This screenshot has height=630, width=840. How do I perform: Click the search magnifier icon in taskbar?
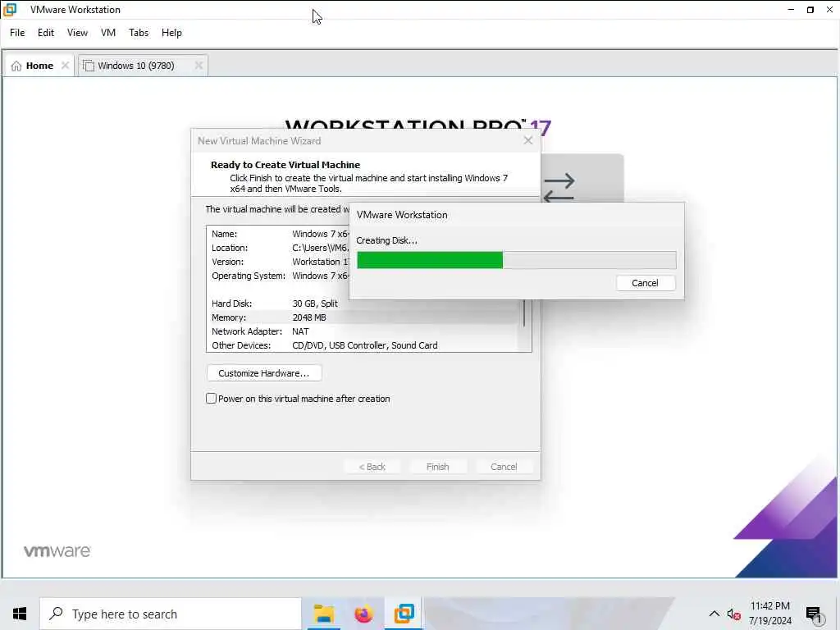(x=57, y=614)
